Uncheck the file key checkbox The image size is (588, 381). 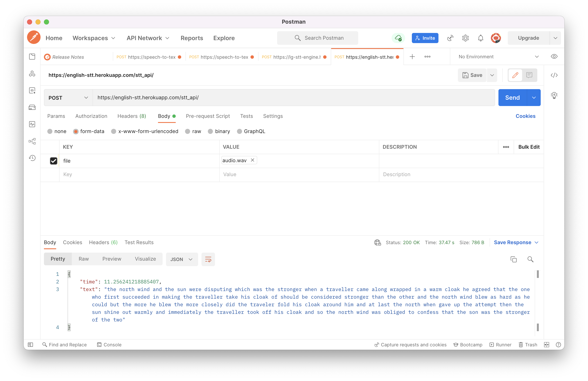pyautogui.click(x=54, y=161)
